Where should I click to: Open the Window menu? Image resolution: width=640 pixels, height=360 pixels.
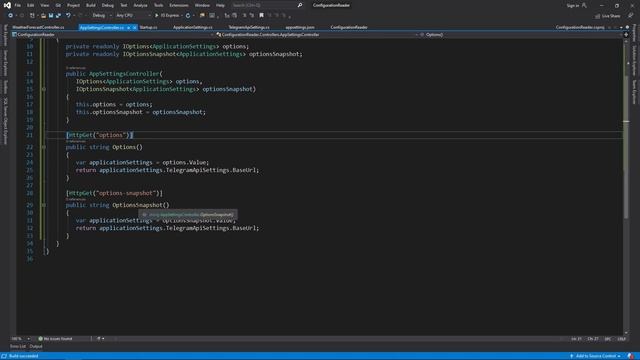[202, 5]
